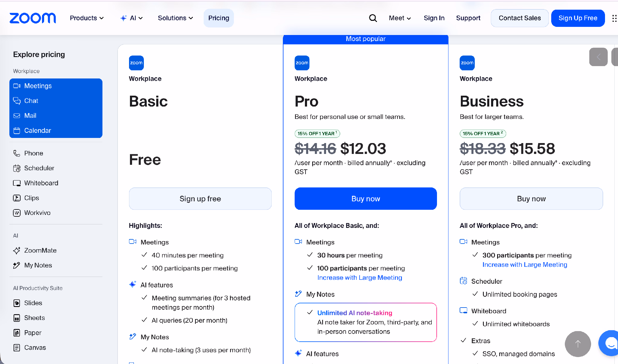The height and width of the screenshot is (364, 618).
Task: Select Chat in the pricing sidebar
Action: [56, 101]
